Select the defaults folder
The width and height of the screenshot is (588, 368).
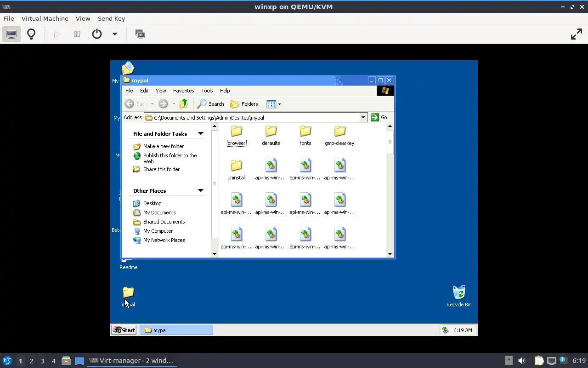(271, 136)
